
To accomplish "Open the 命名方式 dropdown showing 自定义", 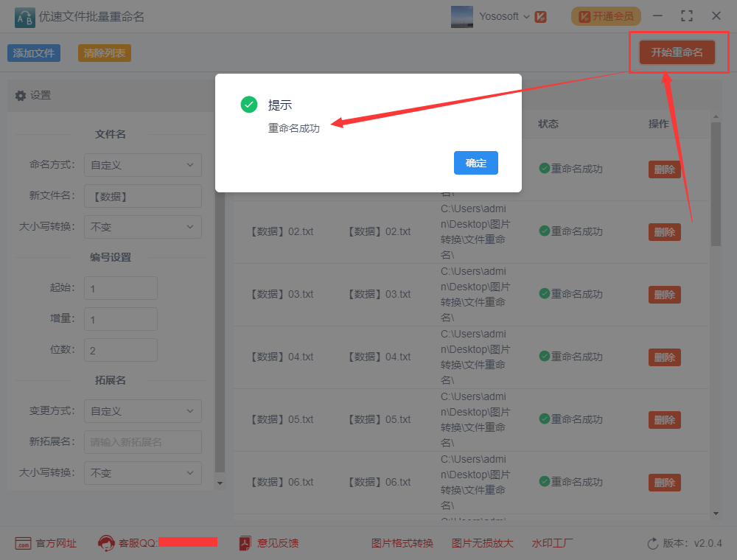I will coord(142,165).
